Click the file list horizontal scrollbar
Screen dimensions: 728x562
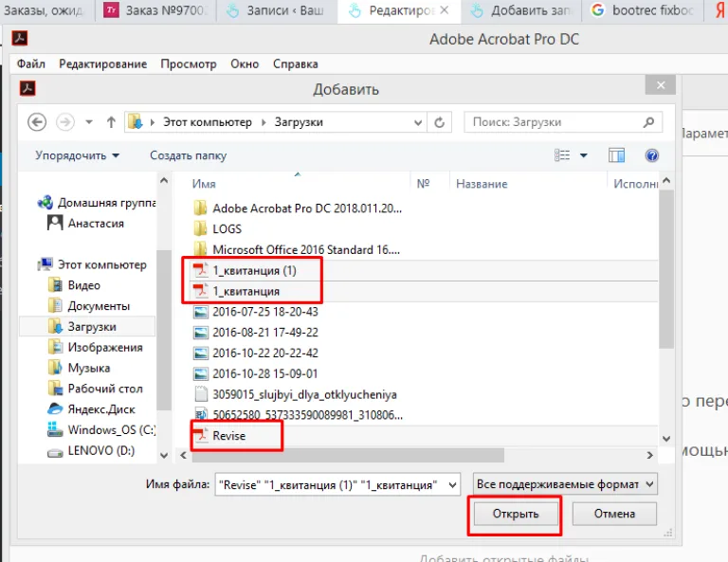348,455
